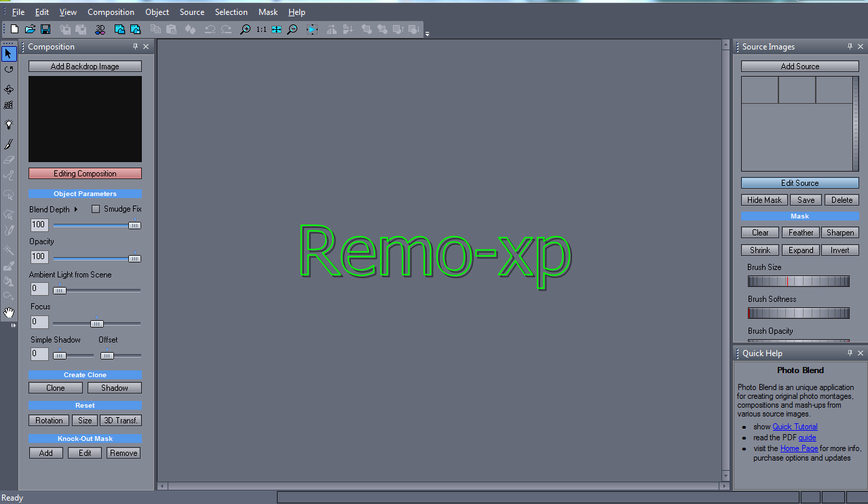
Task: Click the Zoom Out magnifier icon
Action: tap(293, 29)
